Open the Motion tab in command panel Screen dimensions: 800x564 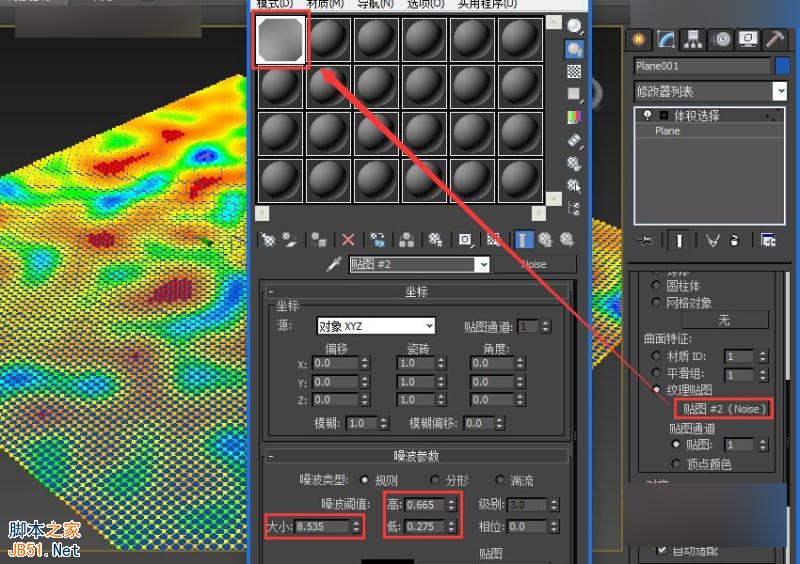point(721,39)
